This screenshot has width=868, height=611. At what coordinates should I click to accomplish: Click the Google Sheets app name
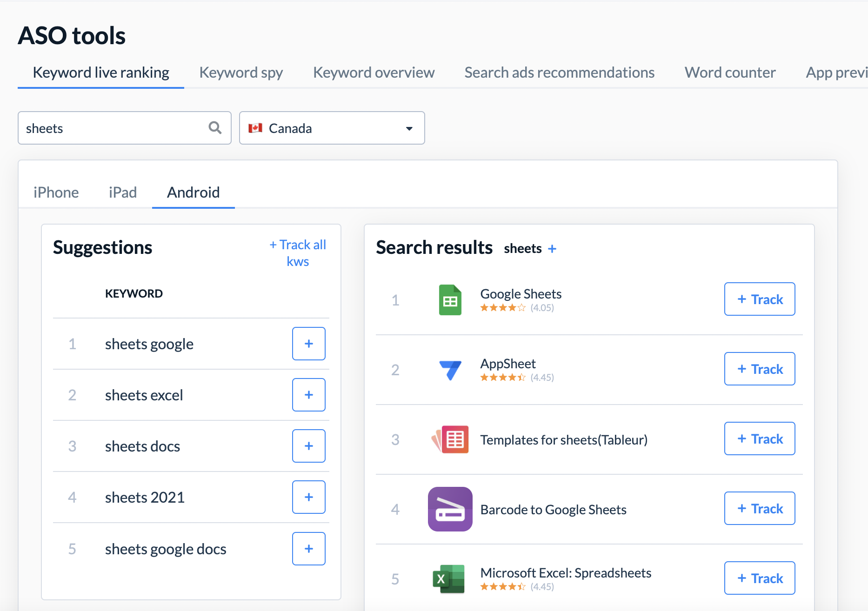521,294
